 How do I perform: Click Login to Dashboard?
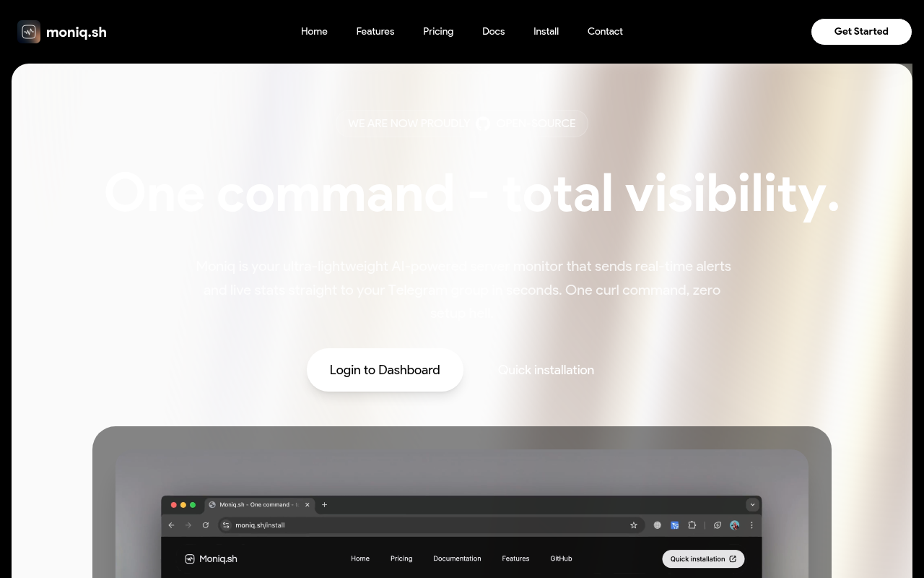(x=385, y=370)
